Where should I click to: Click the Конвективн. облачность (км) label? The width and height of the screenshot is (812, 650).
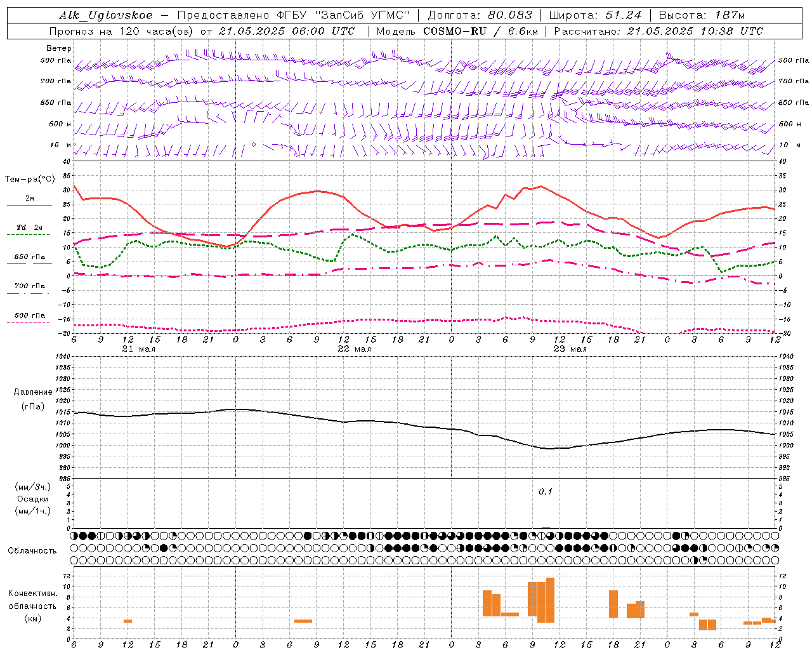pyautogui.click(x=32, y=606)
